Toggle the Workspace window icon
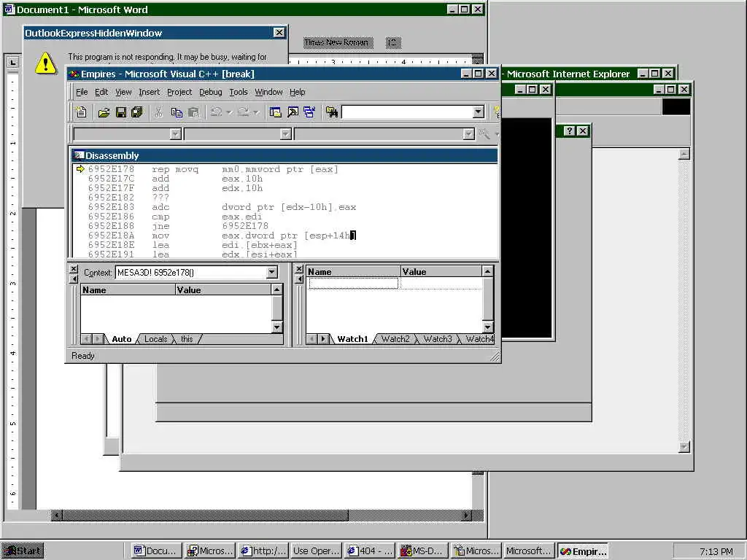 click(275, 112)
